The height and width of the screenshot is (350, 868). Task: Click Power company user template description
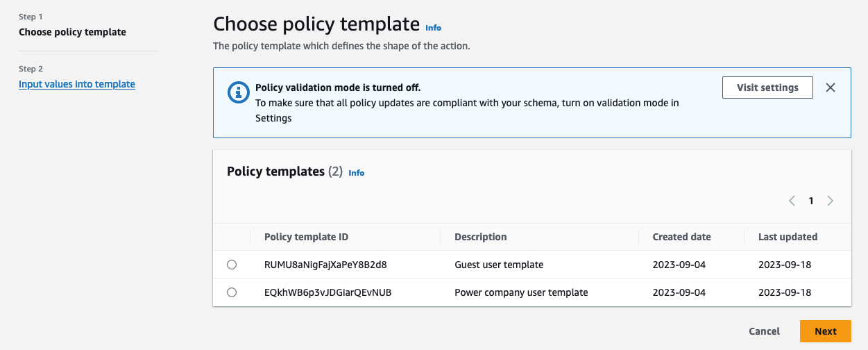(521, 292)
